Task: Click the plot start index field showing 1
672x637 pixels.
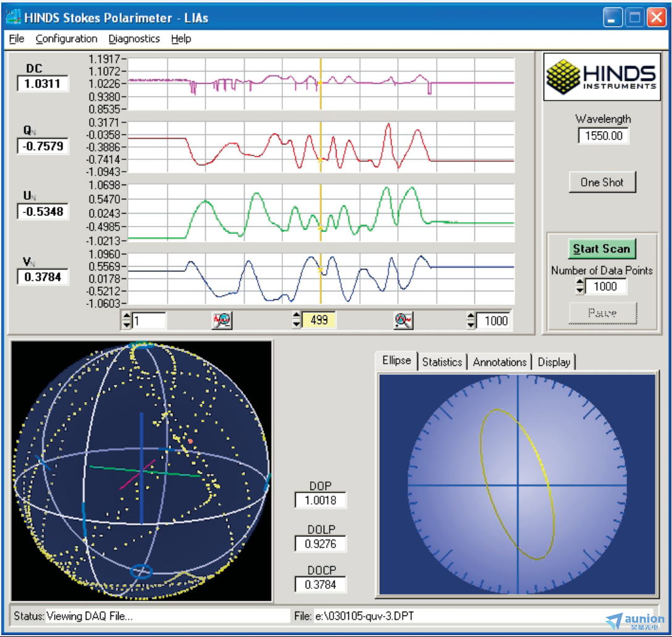Action: coord(149,320)
